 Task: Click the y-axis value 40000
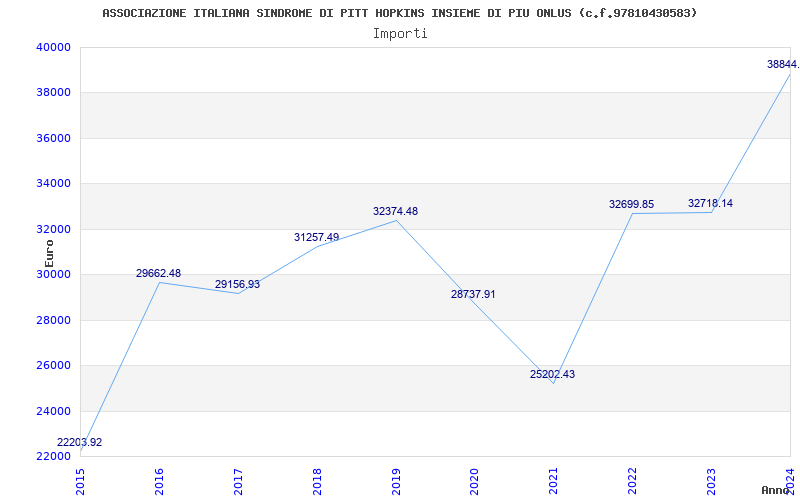point(53,47)
